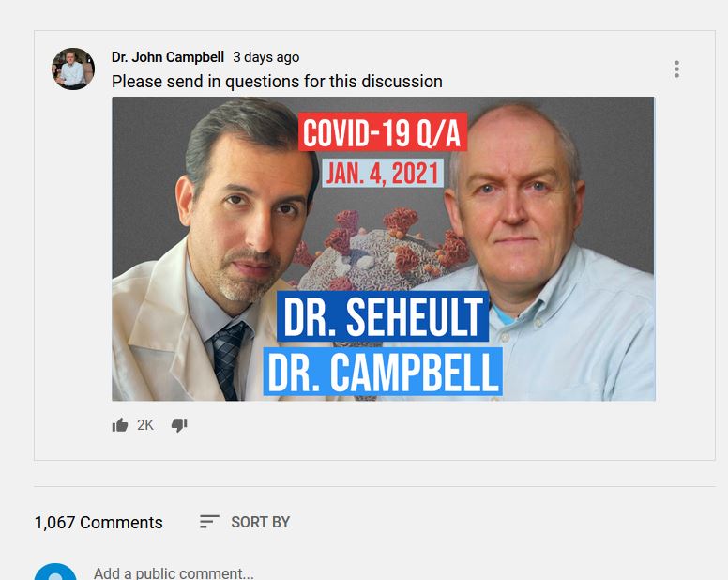Open the '3 days ago' post timestamp

coord(266,57)
